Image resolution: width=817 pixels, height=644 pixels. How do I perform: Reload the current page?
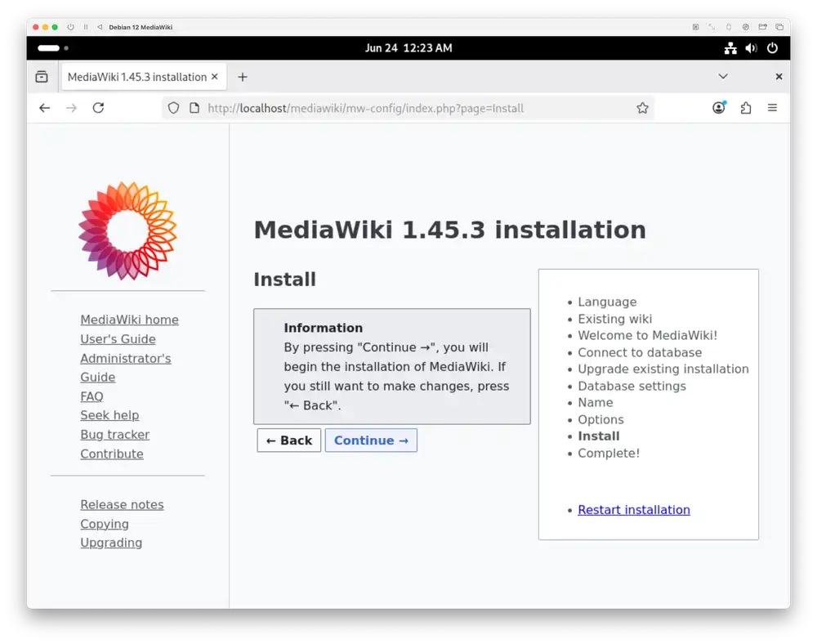tap(99, 108)
